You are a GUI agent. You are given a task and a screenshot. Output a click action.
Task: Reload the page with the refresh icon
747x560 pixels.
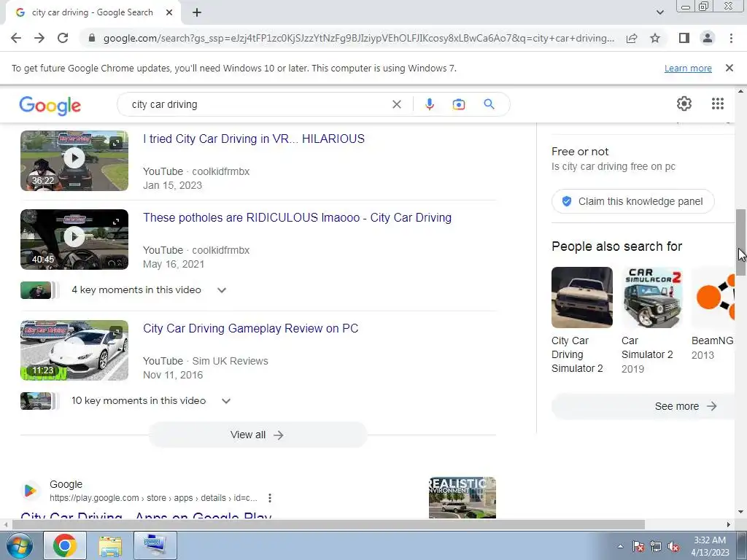pos(63,38)
